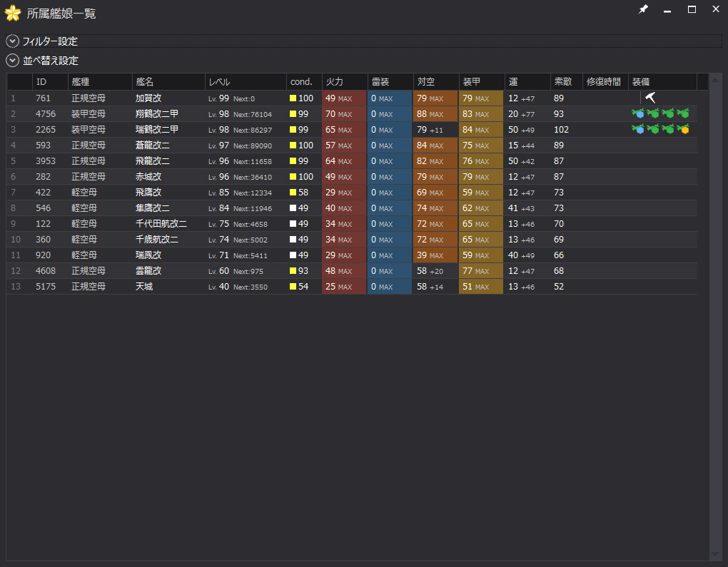Click the 対空 cell 58 +20
Image resolution: width=728 pixels, height=567 pixels.
click(x=435, y=270)
